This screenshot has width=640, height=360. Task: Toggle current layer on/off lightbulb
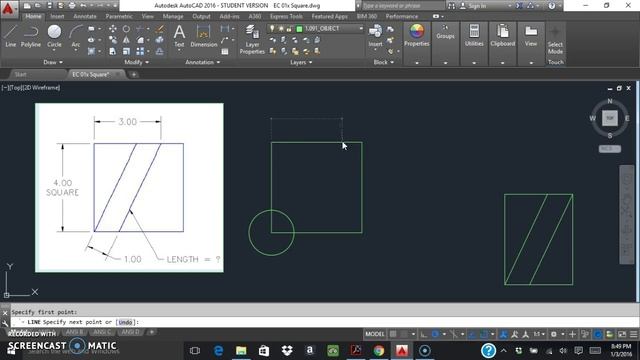(272, 29)
